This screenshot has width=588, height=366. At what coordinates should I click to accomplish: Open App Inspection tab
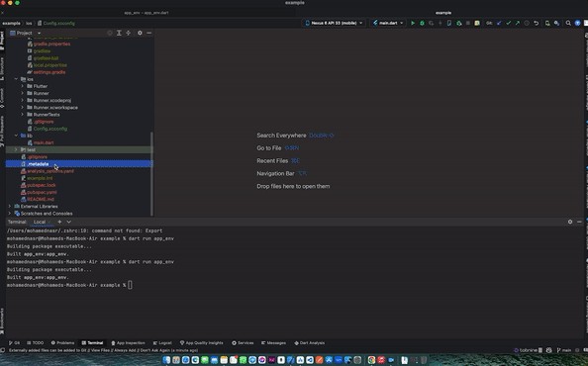[x=128, y=343]
